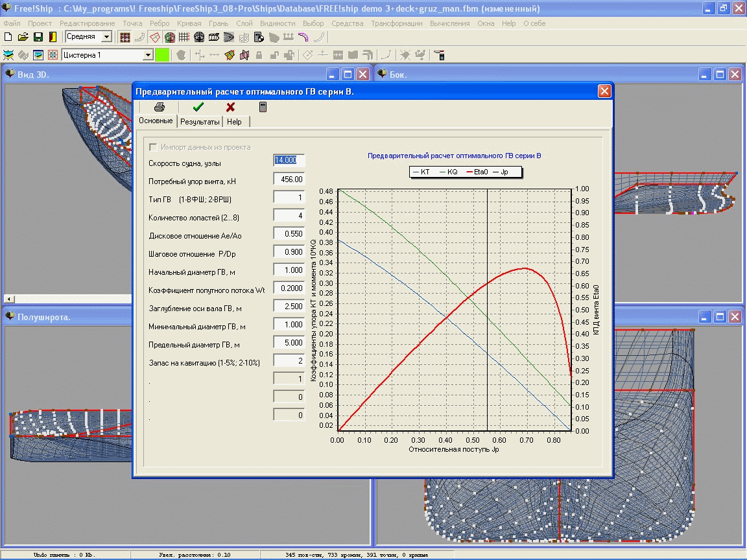Click the KQ legend entry on chart
This screenshot has width=747, height=560.
pyautogui.click(x=448, y=172)
